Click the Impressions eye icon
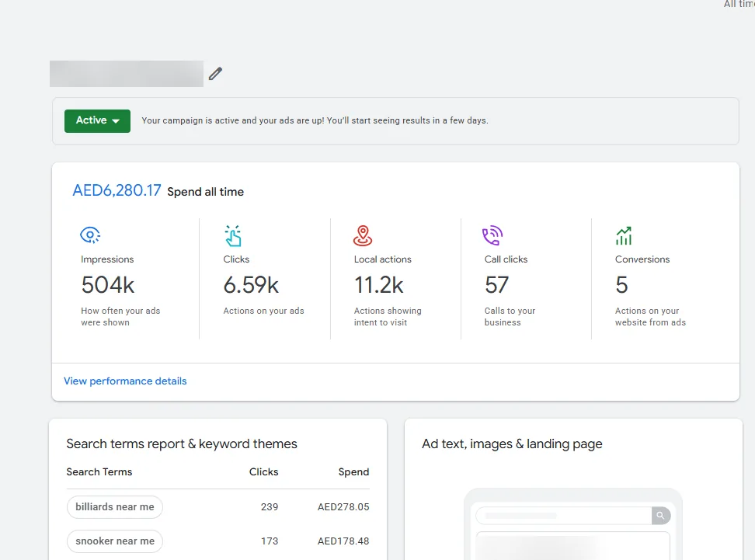The width and height of the screenshot is (755, 560). (x=90, y=235)
